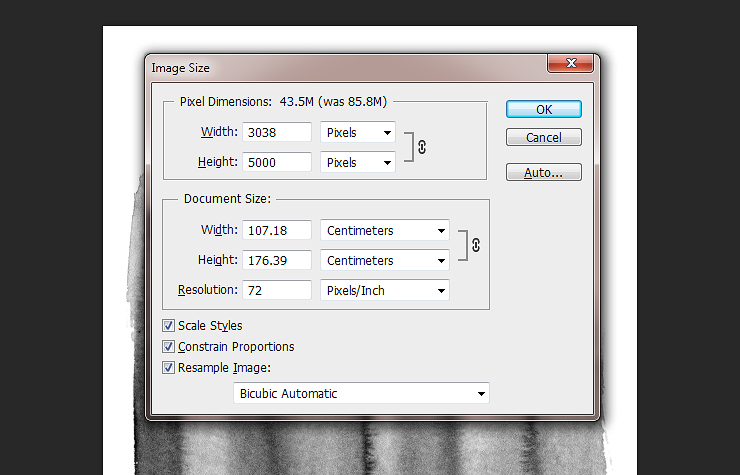The height and width of the screenshot is (475, 740).
Task: Open document Height Centimeters dropdown
Action: click(x=385, y=260)
